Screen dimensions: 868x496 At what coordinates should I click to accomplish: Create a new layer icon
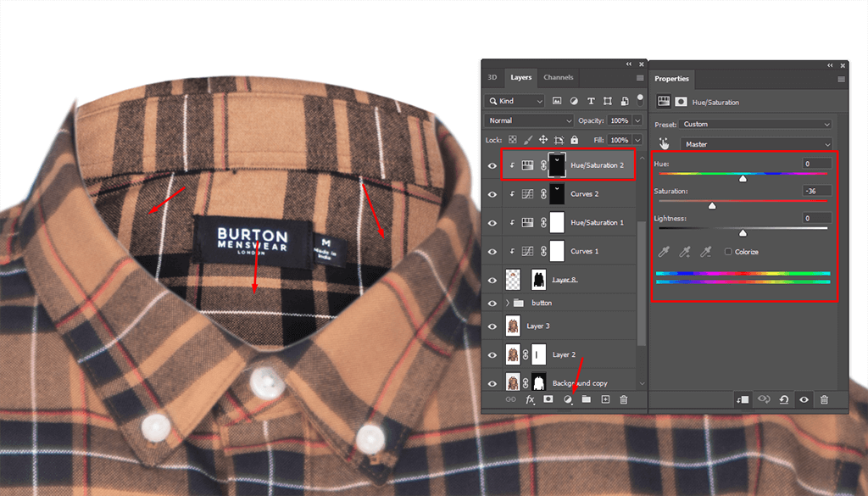click(605, 399)
